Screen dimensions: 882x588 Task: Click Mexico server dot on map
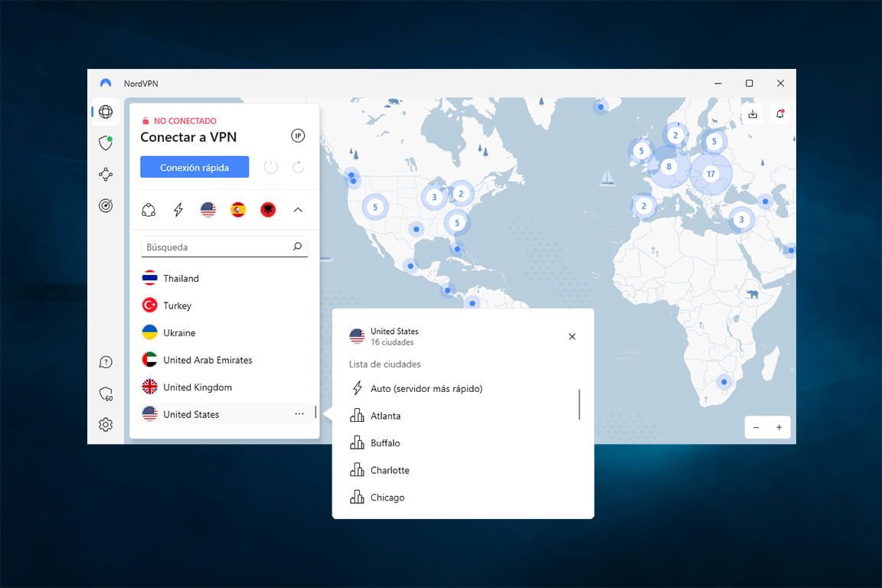click(x=410, y=266)
